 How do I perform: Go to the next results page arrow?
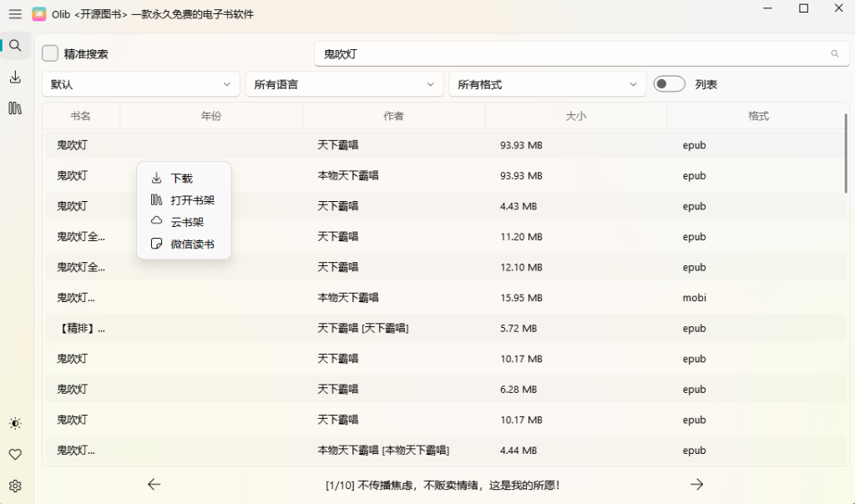696,485
